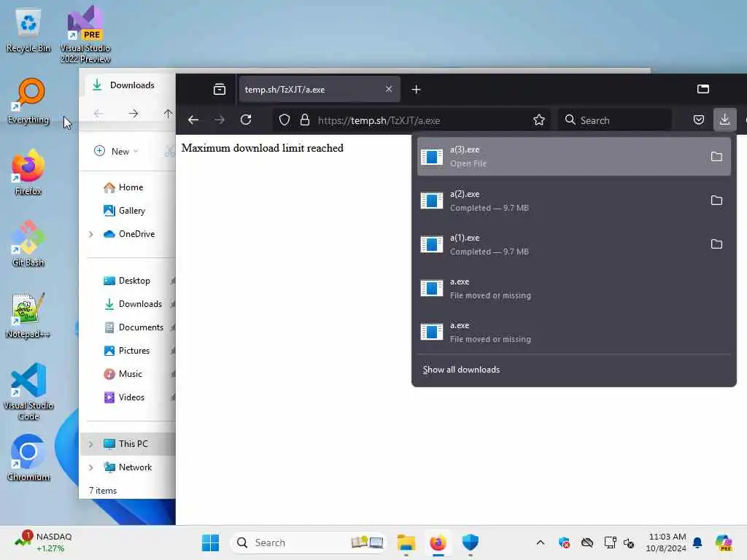This screenshot has height=560, width=747.
Task: Select the temp.sh/TzXJT/a.exe tab
Action: [320, 89]
